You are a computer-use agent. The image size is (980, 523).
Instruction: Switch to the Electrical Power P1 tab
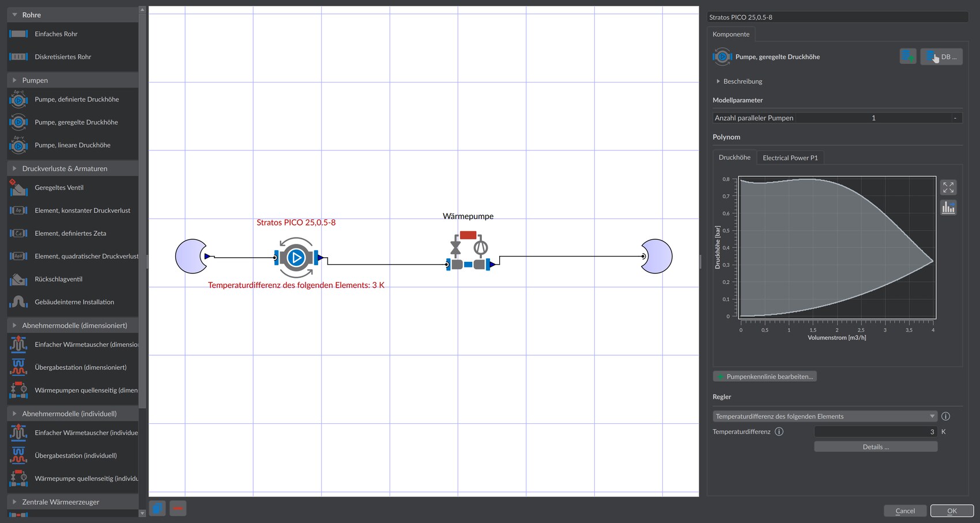(790, 157)
